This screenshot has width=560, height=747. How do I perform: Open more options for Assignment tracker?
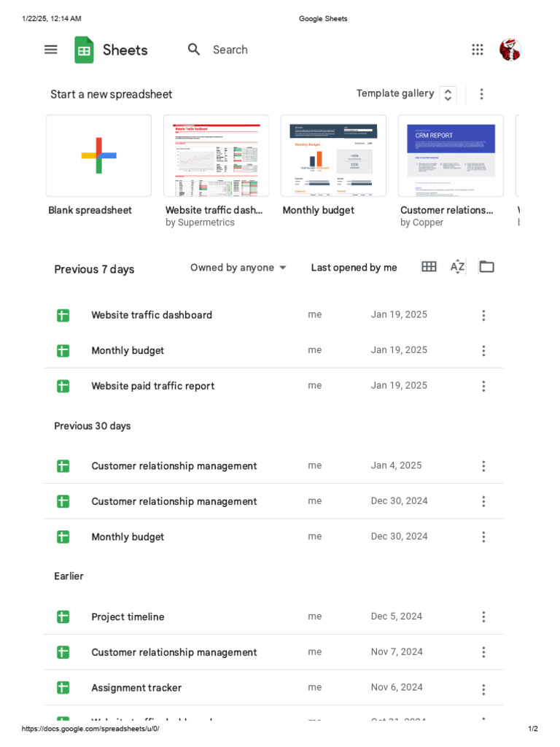coord(483,689)
